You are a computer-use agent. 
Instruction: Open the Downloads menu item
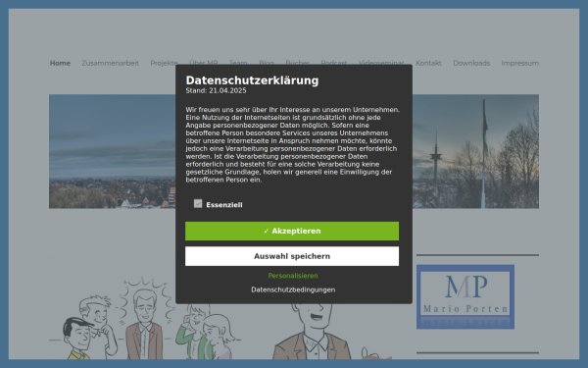[x=471, y=63]
